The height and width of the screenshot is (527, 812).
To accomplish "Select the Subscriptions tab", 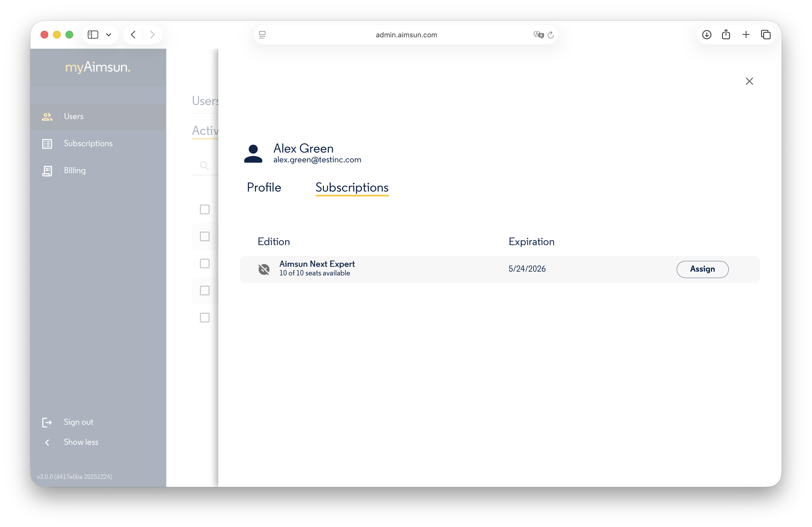I will (x=352, y=187).
